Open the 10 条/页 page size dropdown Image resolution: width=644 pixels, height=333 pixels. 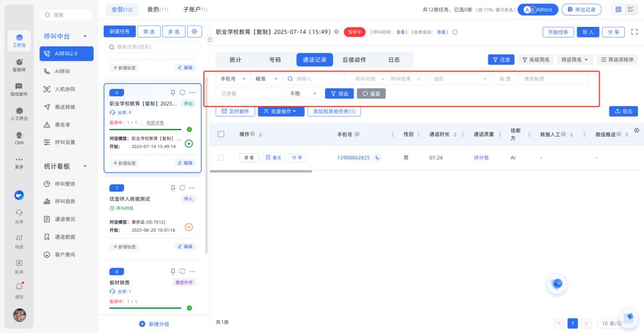coord(613,323)
